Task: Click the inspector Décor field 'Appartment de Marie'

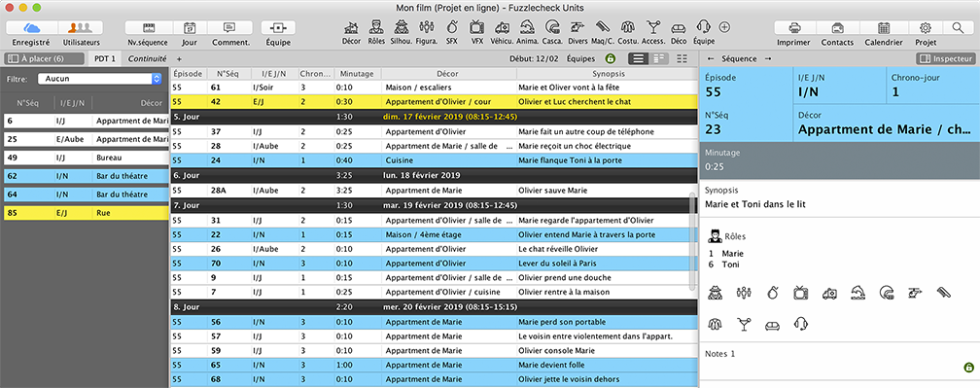Action: (x=887, y=123)
